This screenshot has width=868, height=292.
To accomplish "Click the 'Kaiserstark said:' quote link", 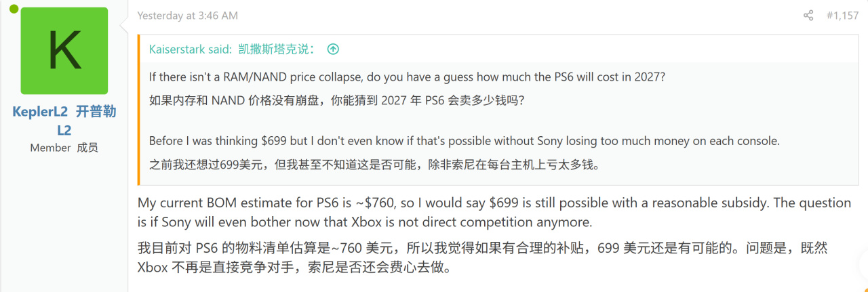I will coord(191,49).
